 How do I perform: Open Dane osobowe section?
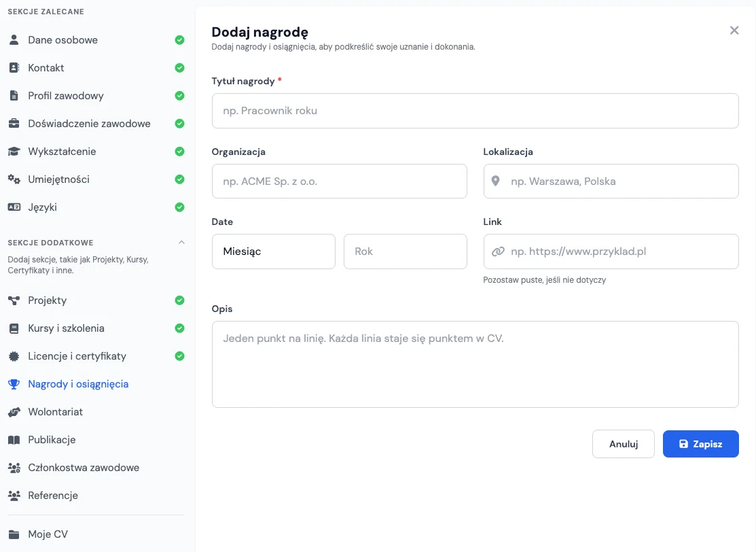click(x=96, y=40)
